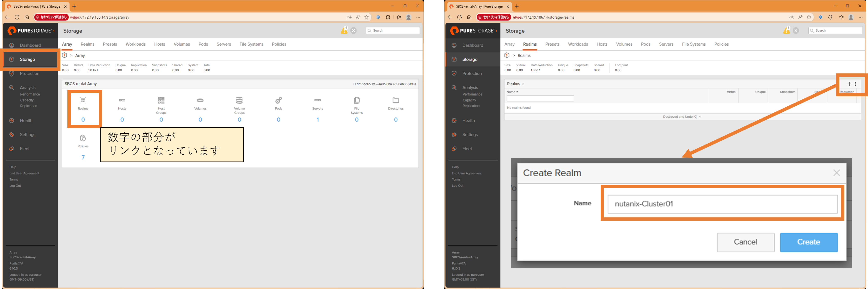Open the Volume Groups stacked-disk icon
The height and width of the screenshot is (289, 868).
[x=239, y=100]
